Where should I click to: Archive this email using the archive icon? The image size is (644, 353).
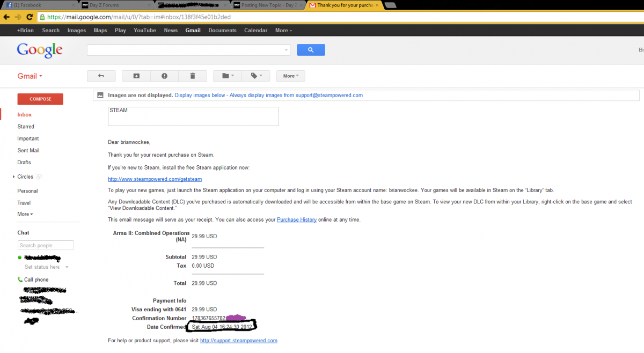click(x=136, y=76)
